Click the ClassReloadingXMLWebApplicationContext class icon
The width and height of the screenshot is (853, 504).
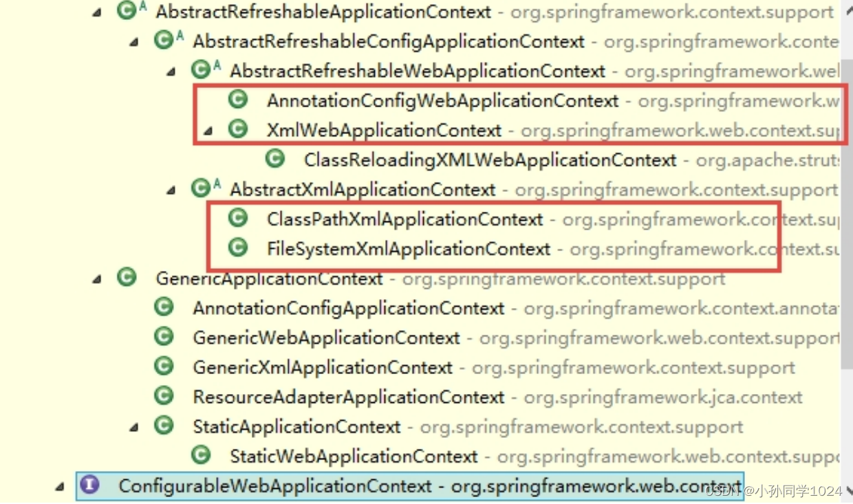274,159
